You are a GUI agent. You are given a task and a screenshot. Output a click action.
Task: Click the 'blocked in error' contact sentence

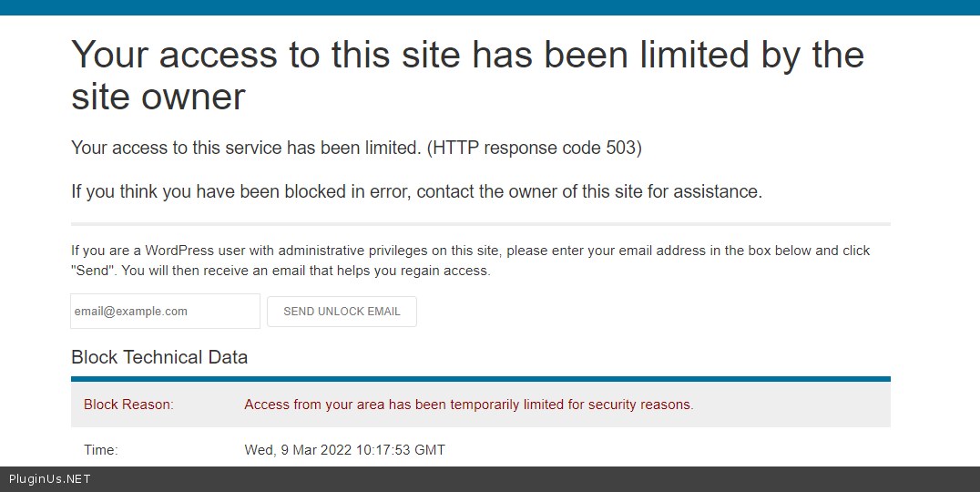click(416, 191)
